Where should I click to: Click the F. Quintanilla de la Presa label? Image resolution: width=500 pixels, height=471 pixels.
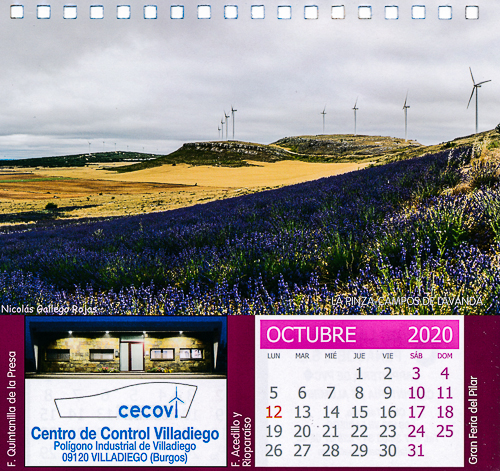coord(12,409)
